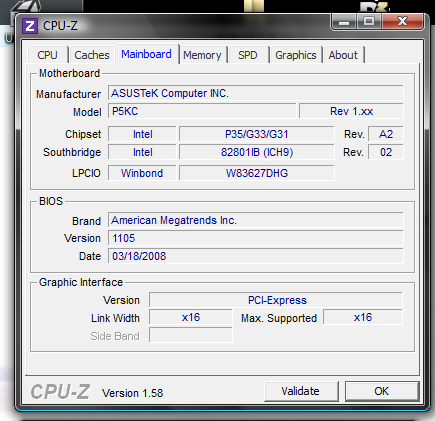
Task: Click the Southbridge field 82801IB (ICH9)
Action: pos(257,152)
